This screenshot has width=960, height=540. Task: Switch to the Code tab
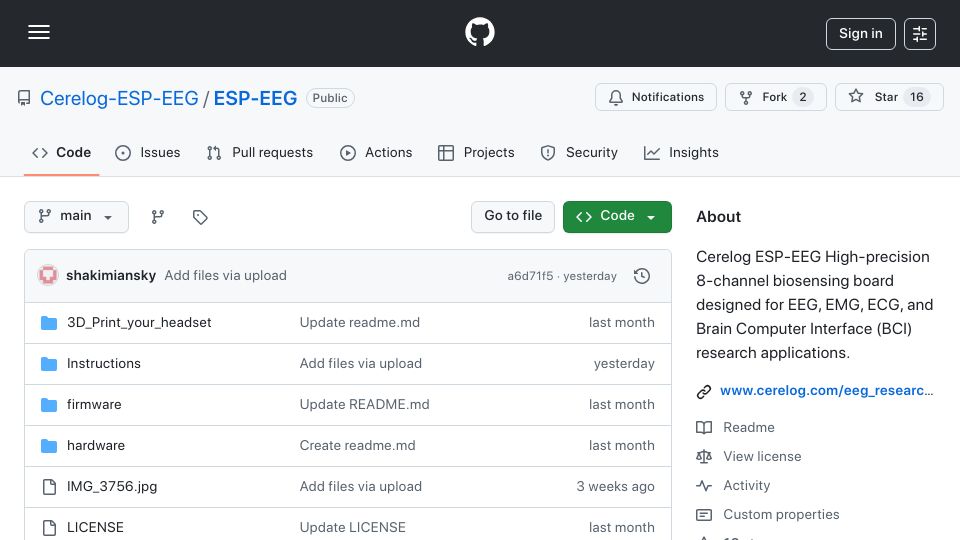(61, 152)
